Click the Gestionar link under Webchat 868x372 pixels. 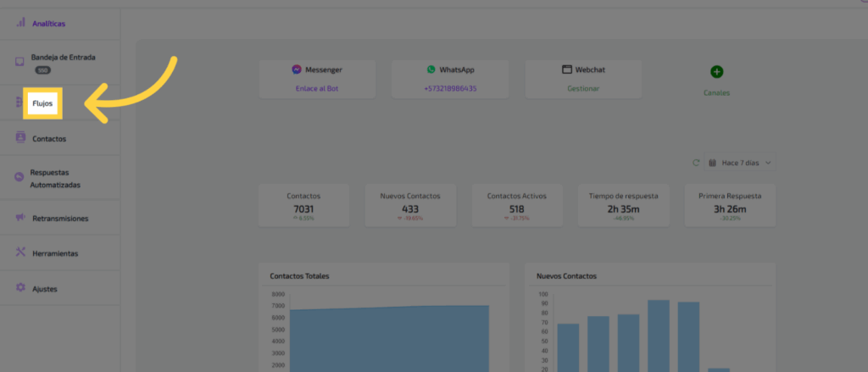coord(583,88)
